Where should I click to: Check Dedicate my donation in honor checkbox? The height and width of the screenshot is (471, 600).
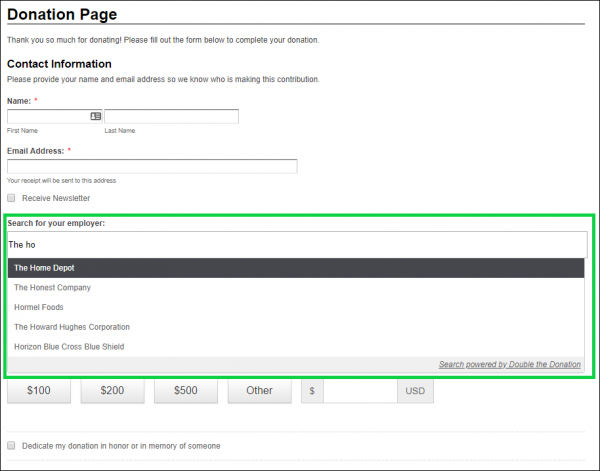pyautogui.click(x=11, y=445)
